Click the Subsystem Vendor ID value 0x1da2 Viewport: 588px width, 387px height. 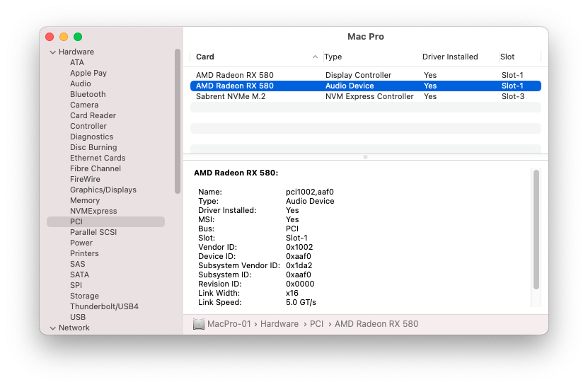[299, 265]
